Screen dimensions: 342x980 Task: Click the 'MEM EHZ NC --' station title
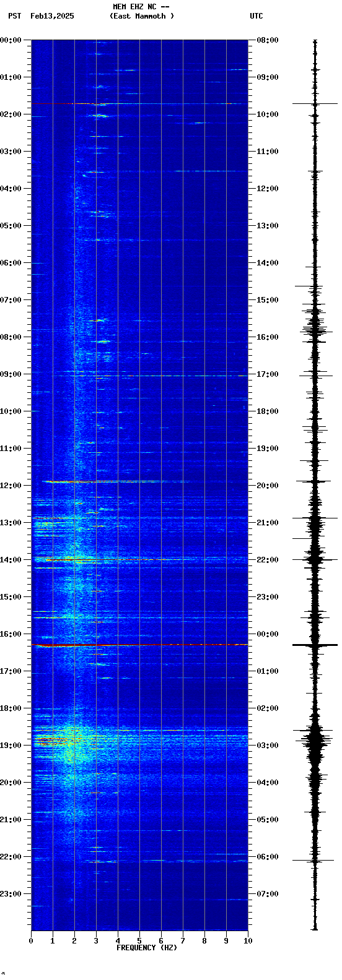(141, 7)
